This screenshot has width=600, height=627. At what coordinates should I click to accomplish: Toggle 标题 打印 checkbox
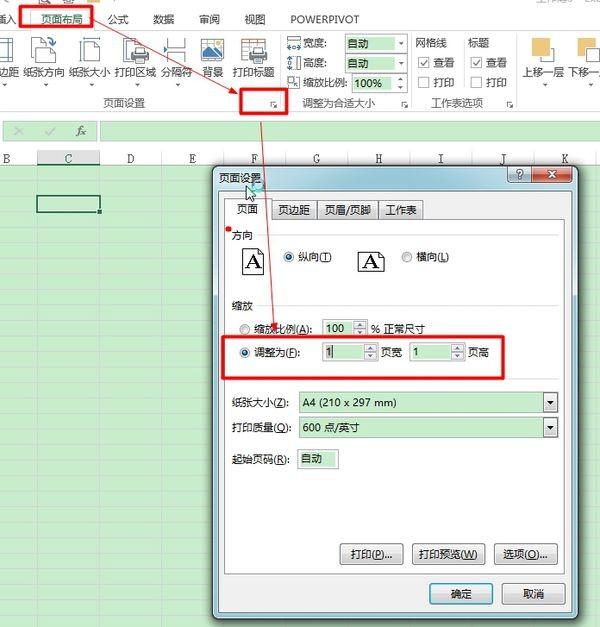pos(476,82)
